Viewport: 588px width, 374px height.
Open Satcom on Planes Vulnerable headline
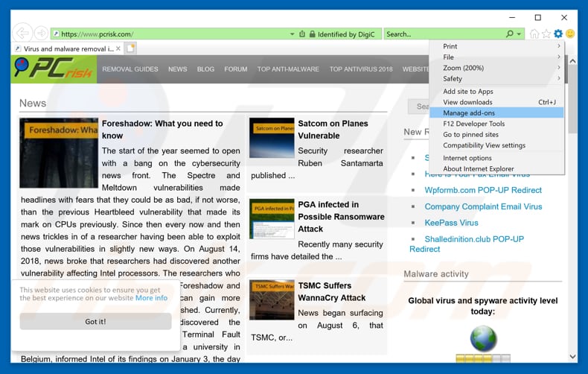tap(333, 130)
